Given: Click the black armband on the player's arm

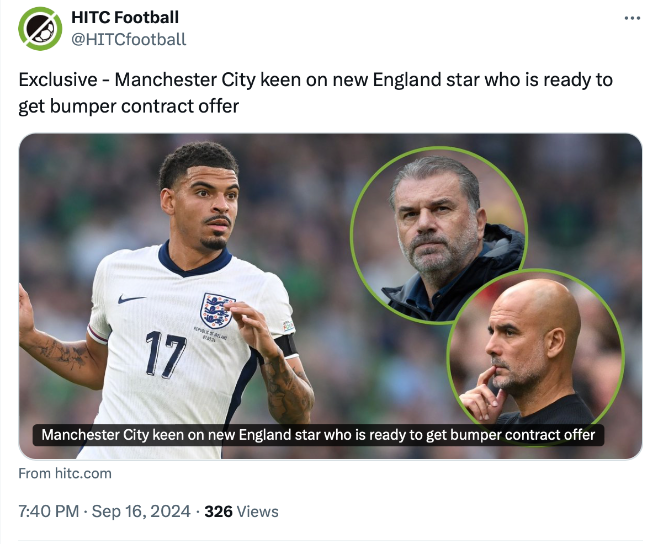Looking at the screenshot, I should [287, 345].
